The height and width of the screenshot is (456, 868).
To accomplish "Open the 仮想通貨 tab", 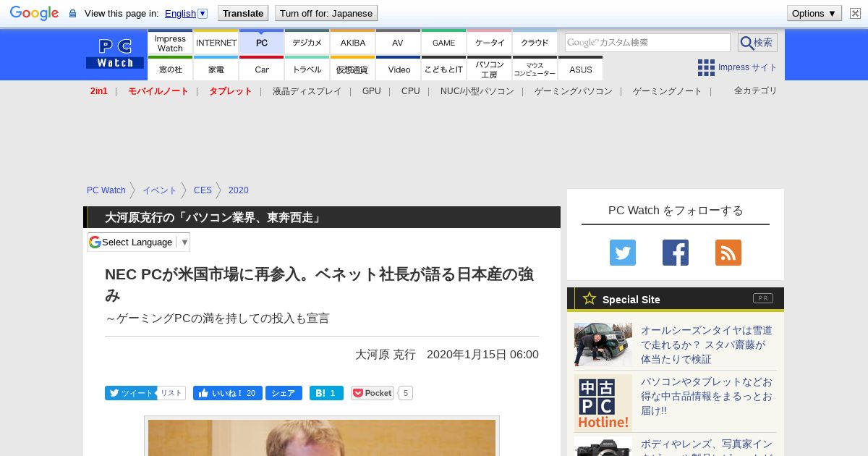I will pos(353,69).
